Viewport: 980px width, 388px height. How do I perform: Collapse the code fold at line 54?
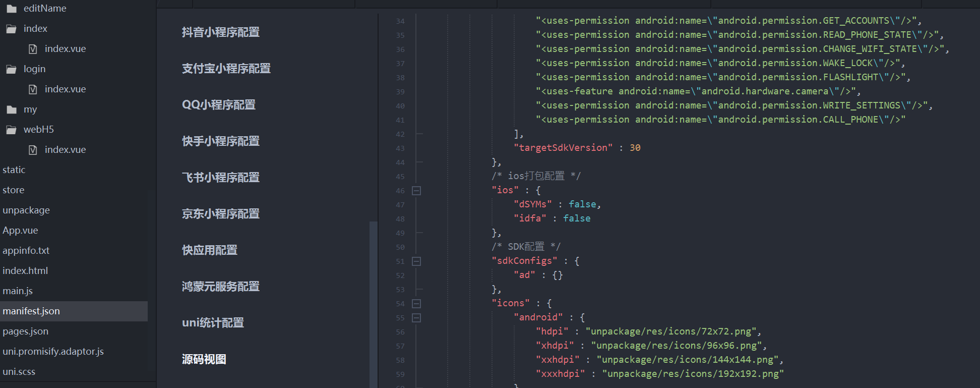pyautogui.click(x=416, y=304)
